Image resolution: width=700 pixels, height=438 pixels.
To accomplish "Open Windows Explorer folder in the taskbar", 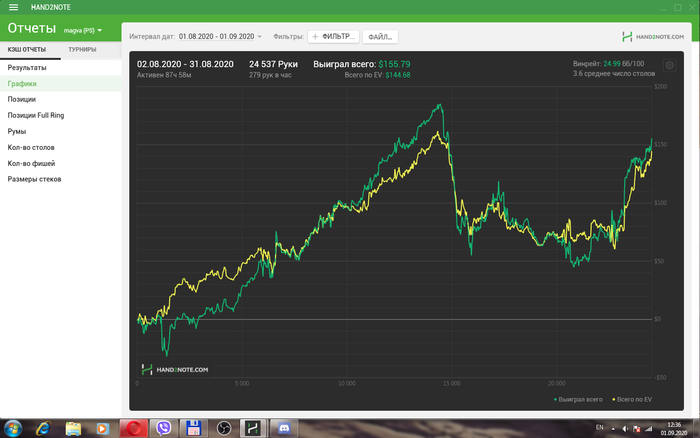I will click(73, 429).
